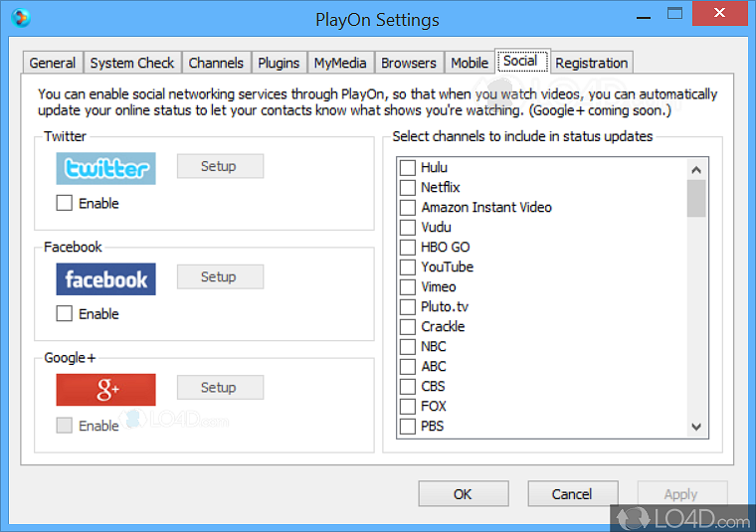Click Setup button for Google+

pos(220,388)
